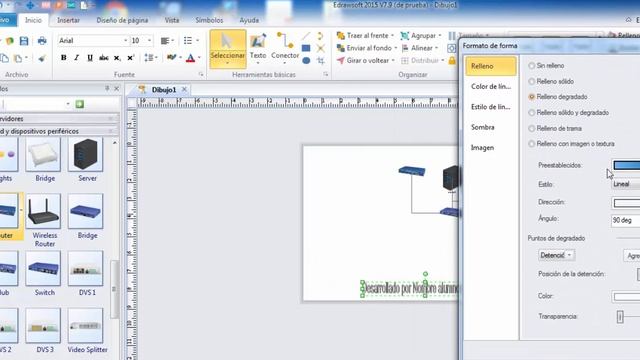Open the font size dropdown

coord(149,41)
